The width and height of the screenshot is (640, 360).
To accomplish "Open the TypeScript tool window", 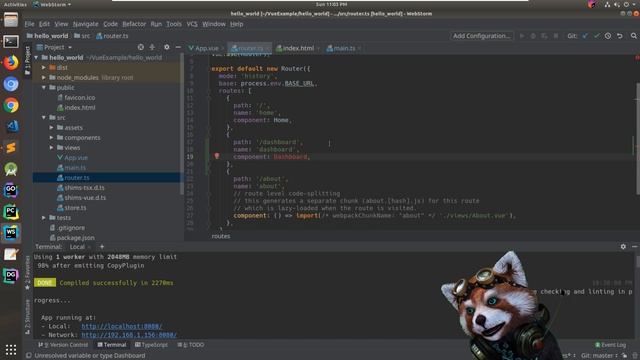I will (x=151, y=345).
